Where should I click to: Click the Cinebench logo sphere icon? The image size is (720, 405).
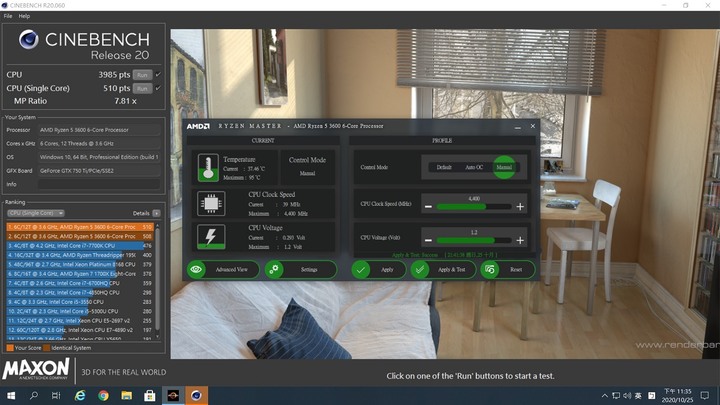(x=28, y=39)
